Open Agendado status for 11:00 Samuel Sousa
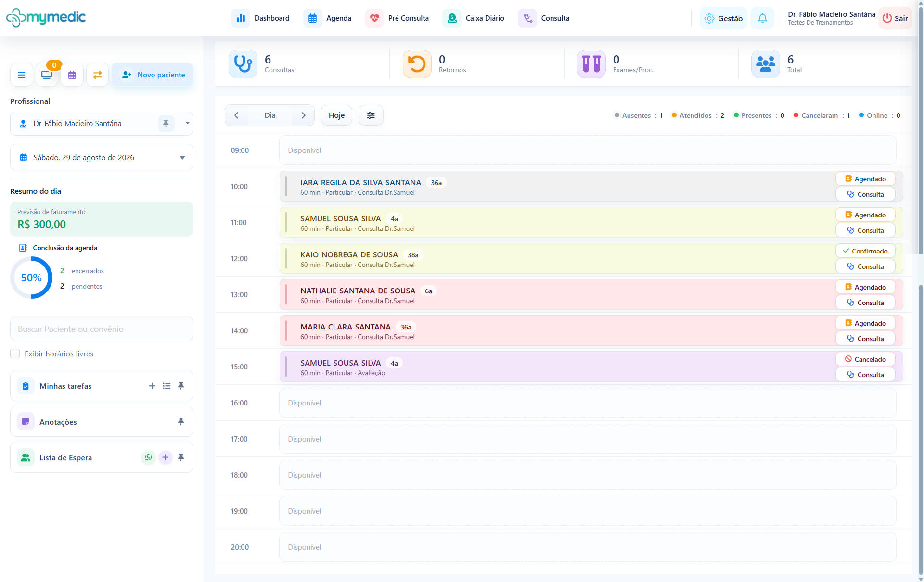 (x=865, y=215)
